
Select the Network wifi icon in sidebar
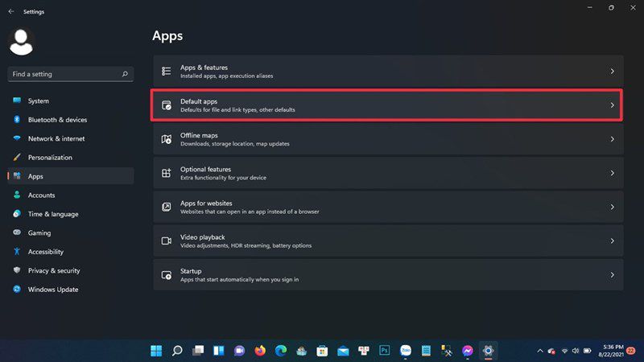17,138
